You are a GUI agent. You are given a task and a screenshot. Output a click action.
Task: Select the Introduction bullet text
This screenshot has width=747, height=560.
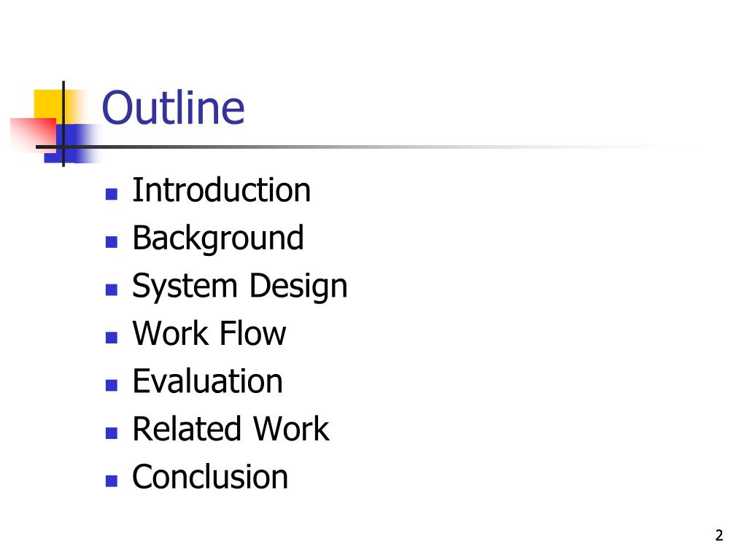[x=222, y=190]
